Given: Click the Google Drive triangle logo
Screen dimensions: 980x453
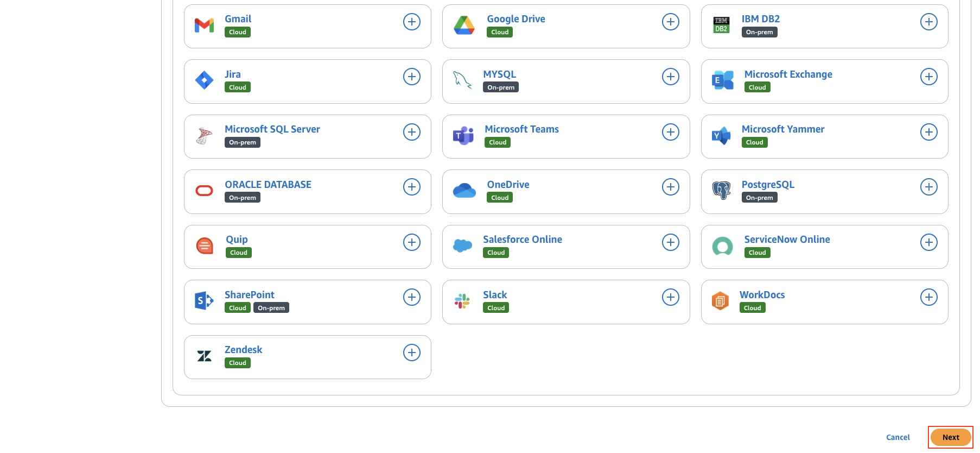Looking at the screenshot, I should [464, 25].
